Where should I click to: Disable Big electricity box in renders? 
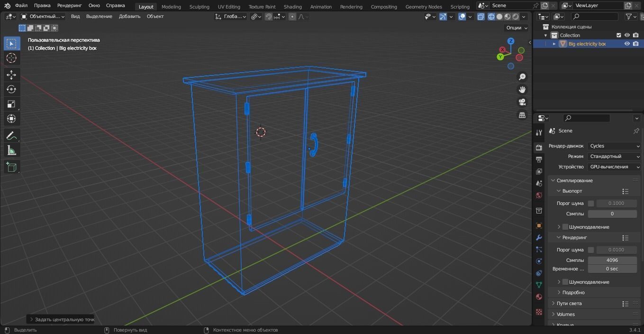tap(636, 44)
